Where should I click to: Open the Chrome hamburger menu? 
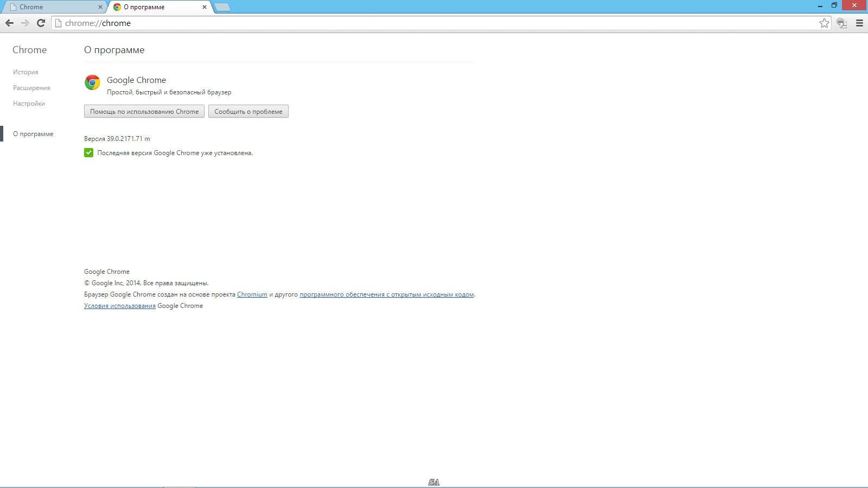(x=859, y=23)
